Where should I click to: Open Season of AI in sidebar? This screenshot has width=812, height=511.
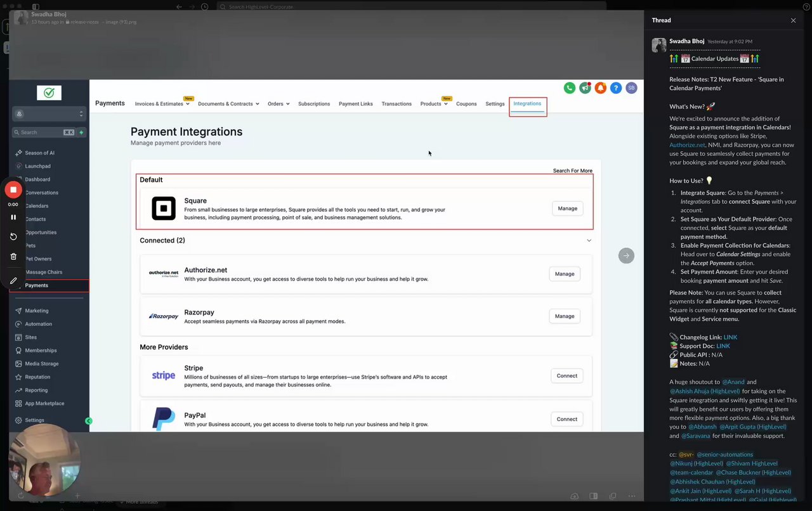point(39,153)
